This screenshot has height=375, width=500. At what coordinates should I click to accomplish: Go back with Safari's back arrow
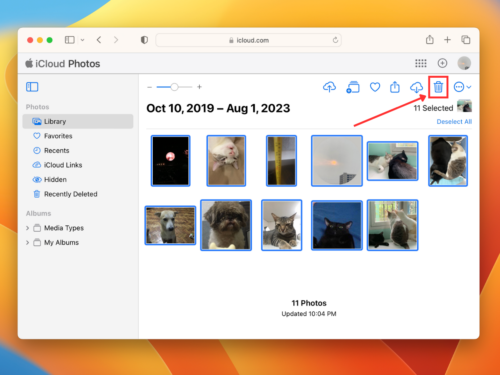[x=99, y=40]
